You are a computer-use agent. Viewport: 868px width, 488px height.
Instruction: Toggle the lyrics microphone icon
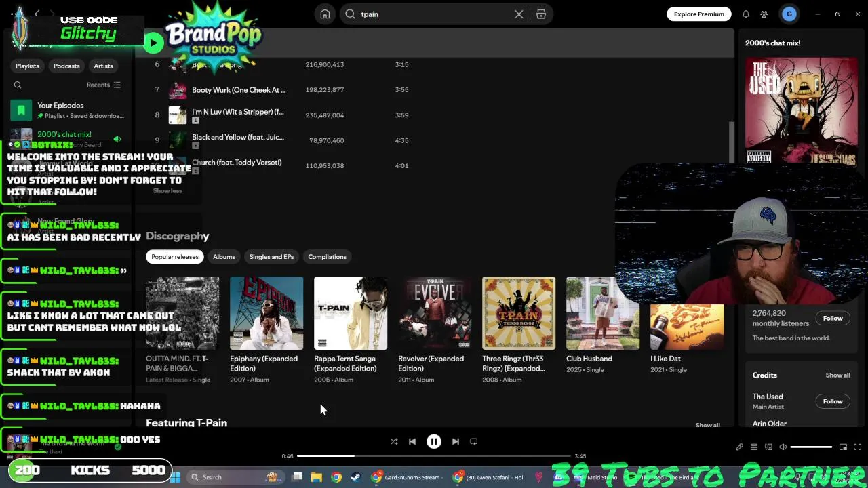(739, 447)
